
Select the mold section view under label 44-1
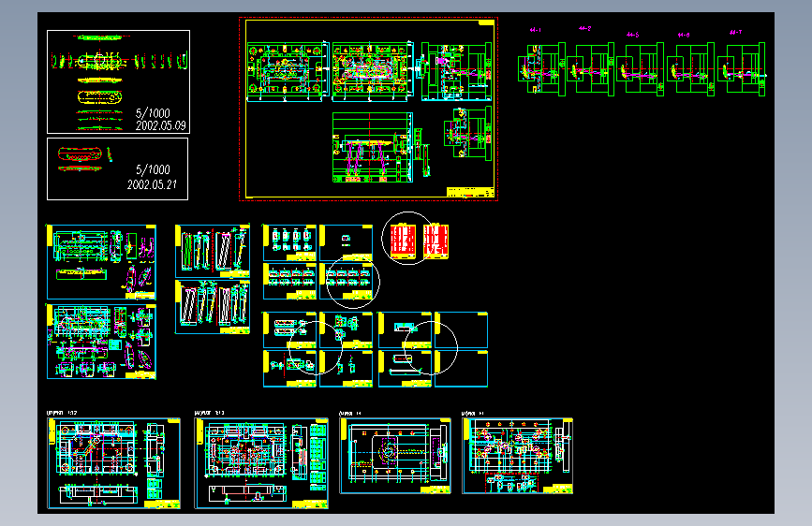pos(541,69)
